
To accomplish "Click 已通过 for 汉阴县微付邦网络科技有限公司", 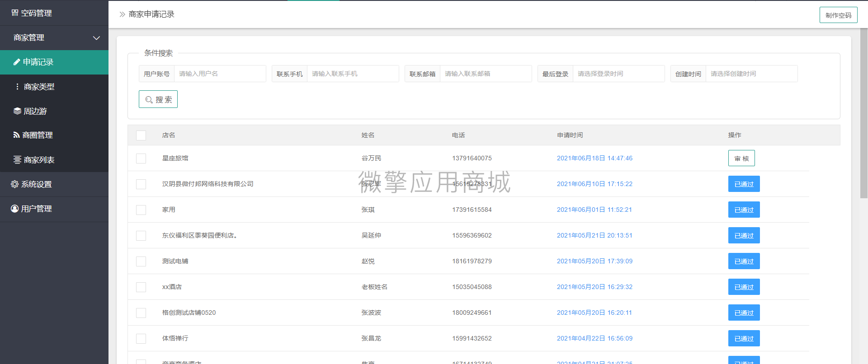I will [x=744, y=184].
